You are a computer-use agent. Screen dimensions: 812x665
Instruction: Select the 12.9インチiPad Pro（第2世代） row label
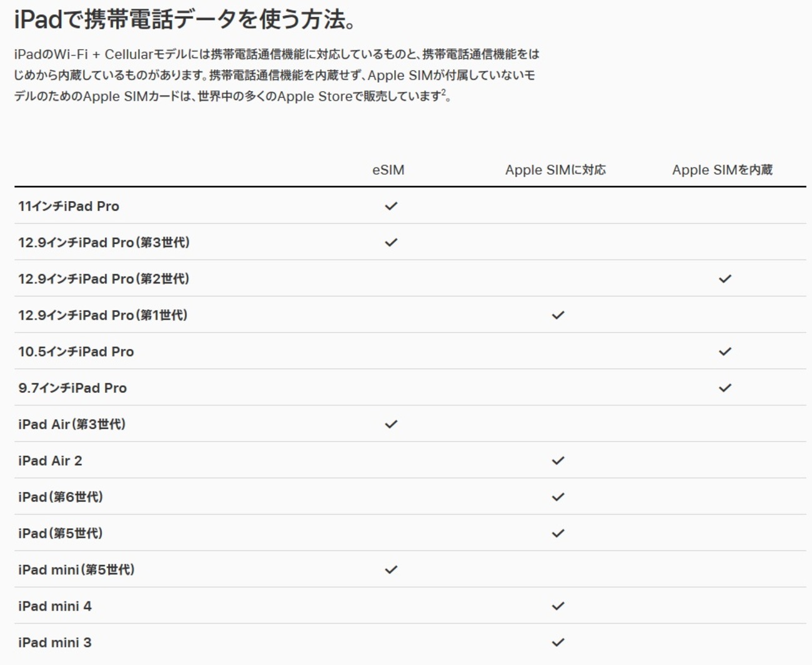pos(104,278)
